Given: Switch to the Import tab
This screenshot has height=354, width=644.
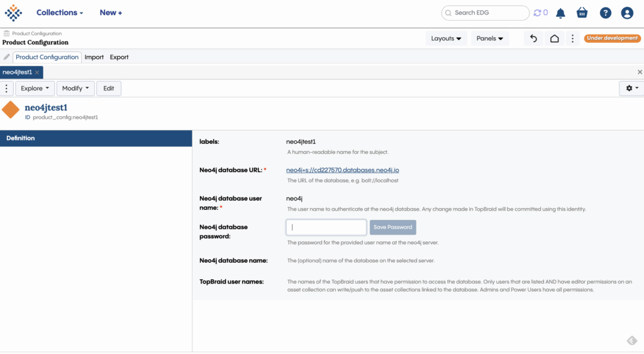Looking at the screenshot, I should point(94,57).
